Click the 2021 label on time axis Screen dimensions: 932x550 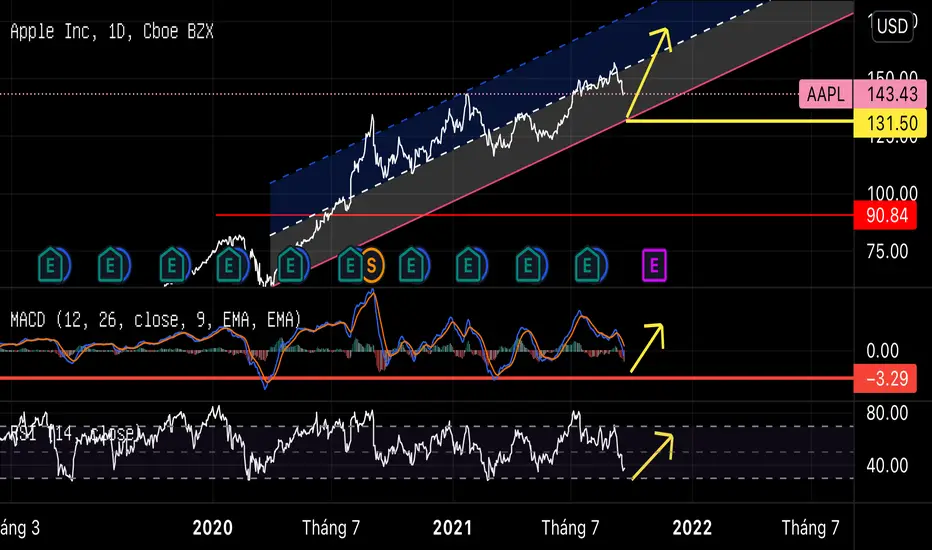(452, 527)
